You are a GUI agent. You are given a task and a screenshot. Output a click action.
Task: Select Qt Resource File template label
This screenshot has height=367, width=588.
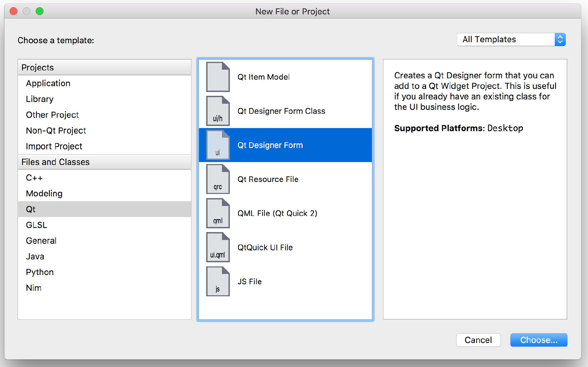click(x=268, y=179)
